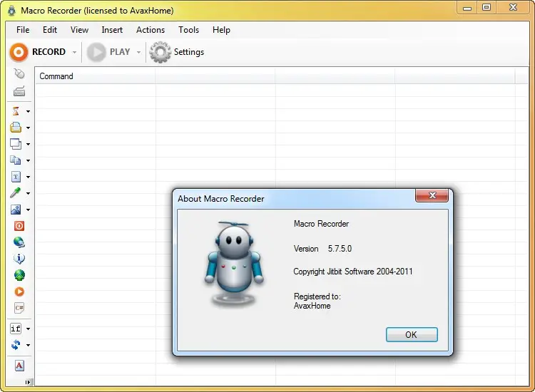Screen dimensions: 535x392
Task: Expand dropdown arrow beside loop arrows icon
Action: pos(28,345)
